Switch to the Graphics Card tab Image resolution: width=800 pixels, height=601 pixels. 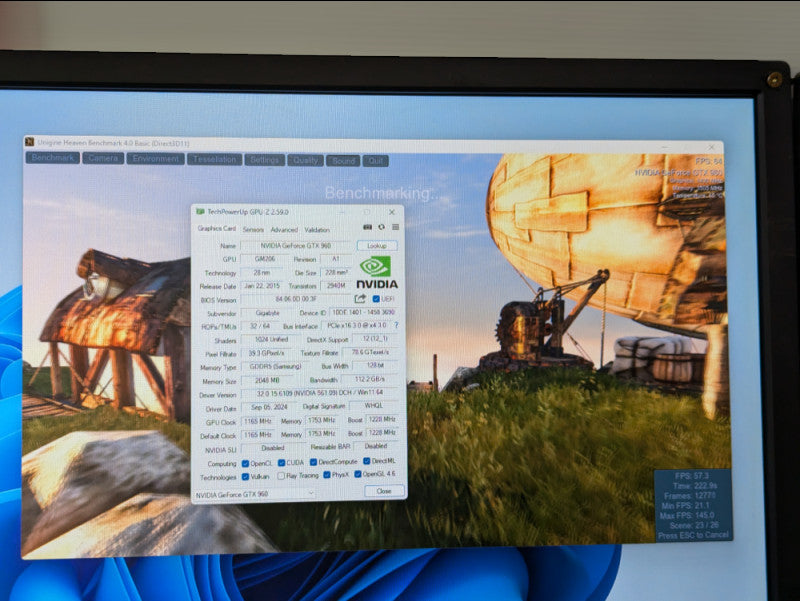click(x=217, y=229)
